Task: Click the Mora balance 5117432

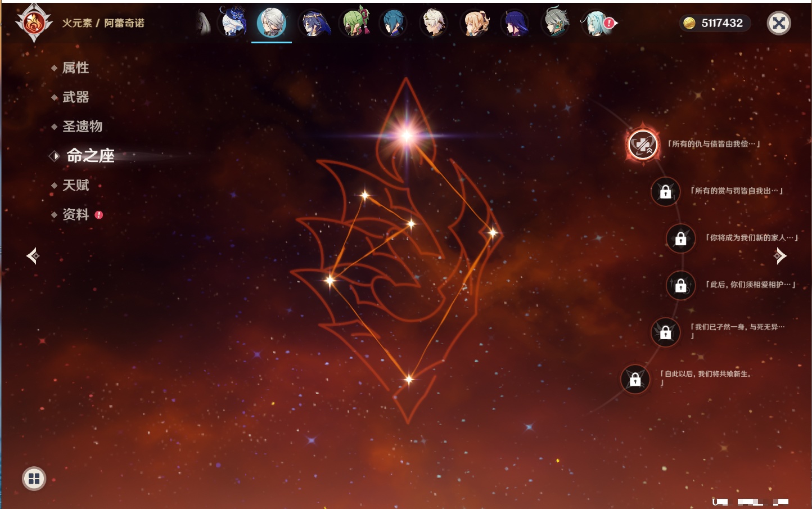Action: point(722,23)
